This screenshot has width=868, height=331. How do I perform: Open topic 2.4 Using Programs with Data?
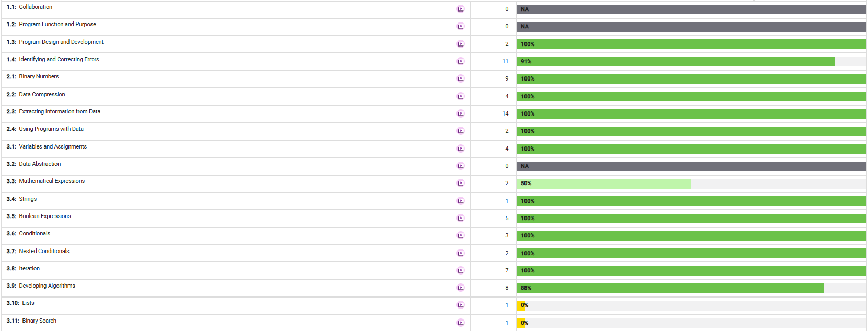click(45, 129)
